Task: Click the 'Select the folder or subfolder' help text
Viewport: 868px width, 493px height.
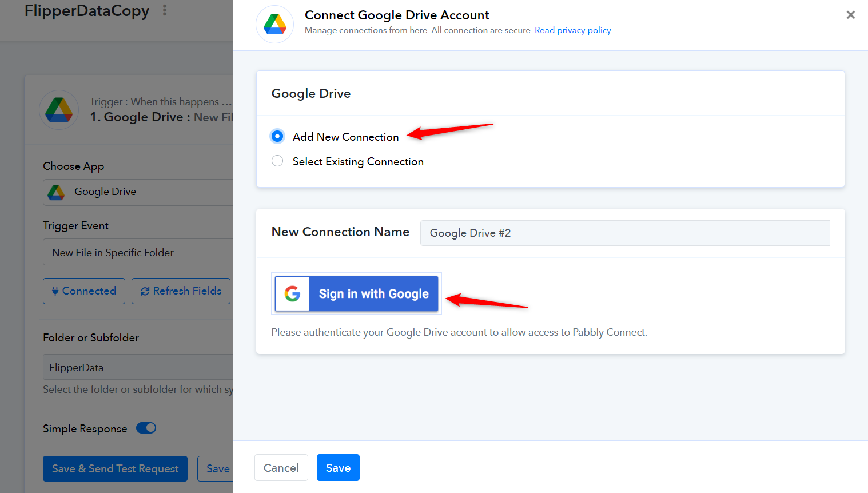Action: [138, 389]
